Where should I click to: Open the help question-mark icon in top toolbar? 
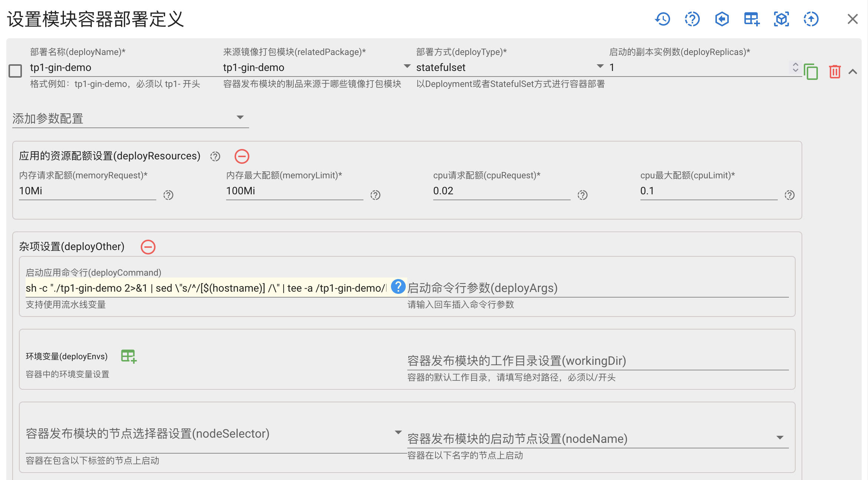point(692,19)
